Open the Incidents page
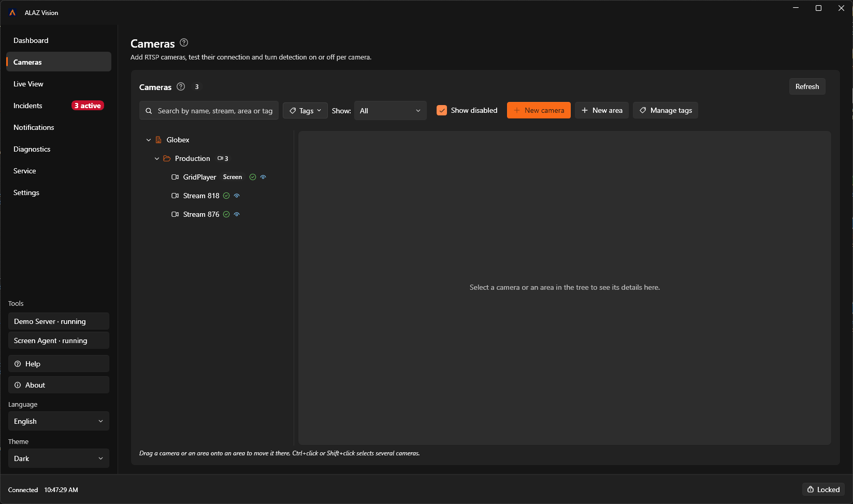The width and height of the screenshot is (853, 504). [59, 106]
